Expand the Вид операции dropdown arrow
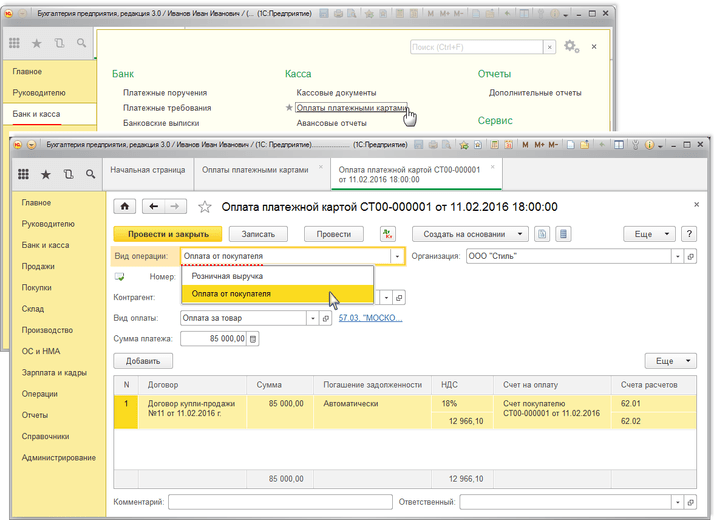The width and height of the screenshot is (714, 520). [397, 256]
